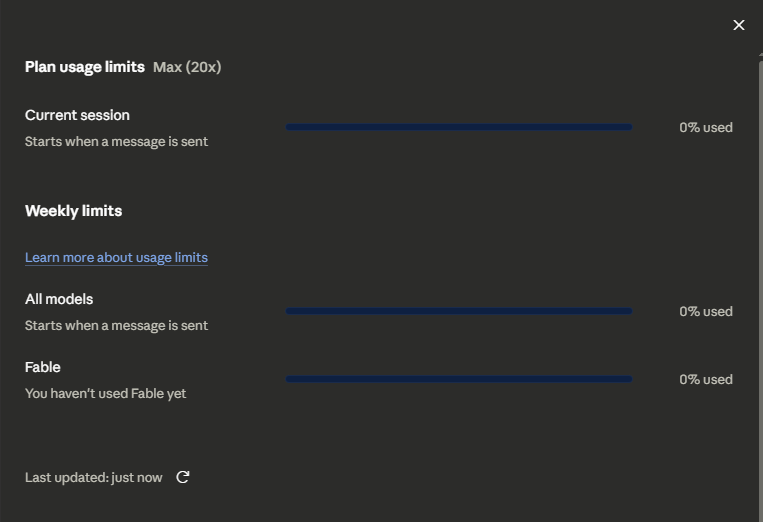Select the Plan usage limits heading
This screenshot has height=522, width=763.
(x=85, y=67)
